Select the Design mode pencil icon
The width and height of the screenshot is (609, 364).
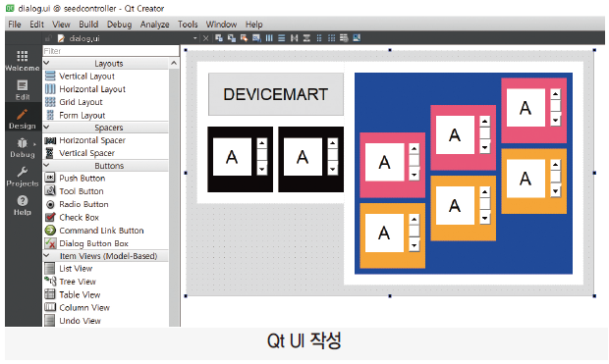pyautogui.click(x=23, y=115)
